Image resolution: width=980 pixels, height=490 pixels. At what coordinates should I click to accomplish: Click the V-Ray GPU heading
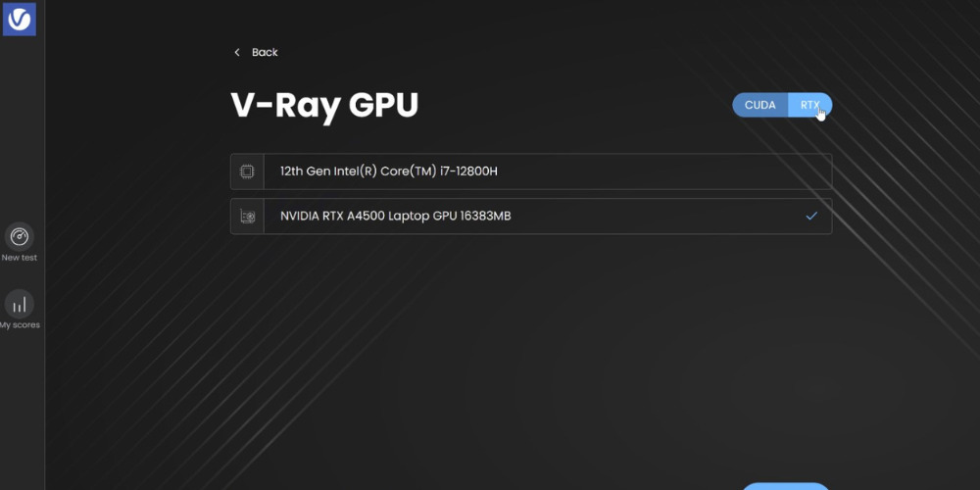pyautogui.click(x=324, y=106)
